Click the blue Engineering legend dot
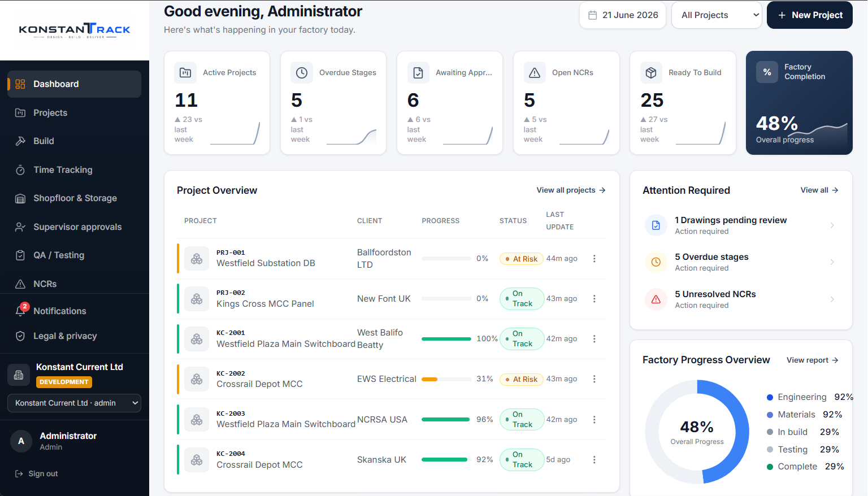 click(770, 398)
